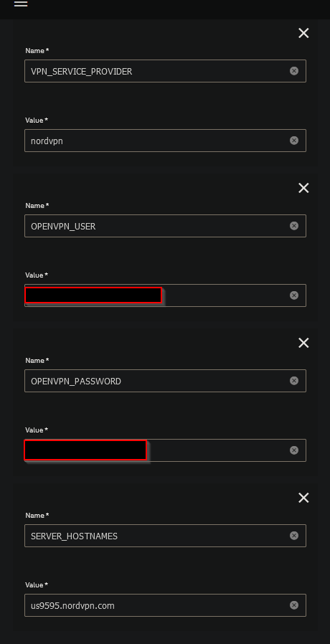Remove the VPN_SERVICE_PROVIDER variable entry

(303, 33)
